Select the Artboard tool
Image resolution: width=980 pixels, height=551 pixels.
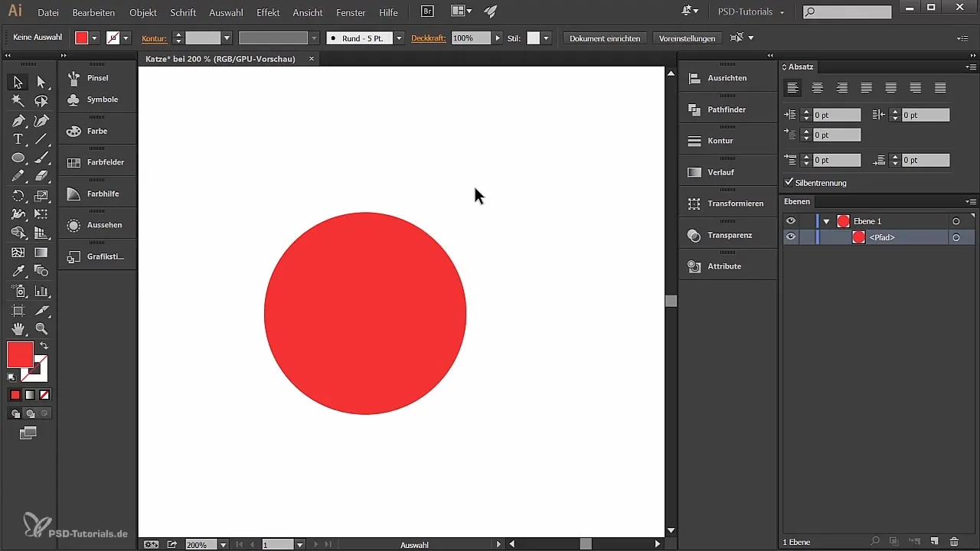tap(18, 310)
